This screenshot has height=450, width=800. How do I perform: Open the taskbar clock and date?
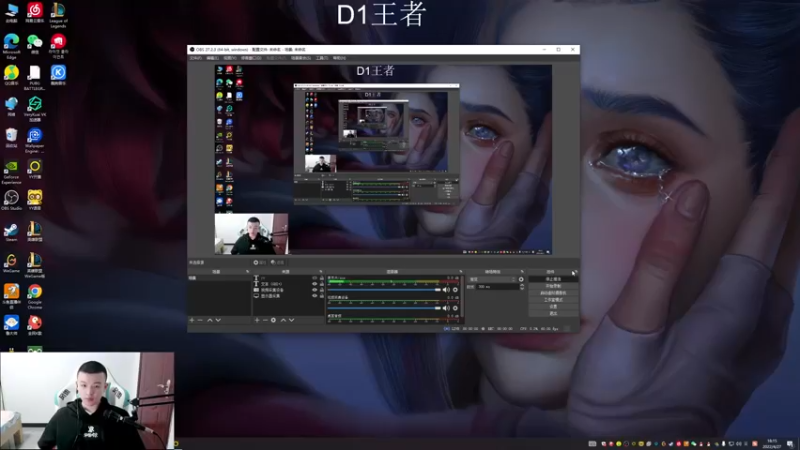click(771, 443)
